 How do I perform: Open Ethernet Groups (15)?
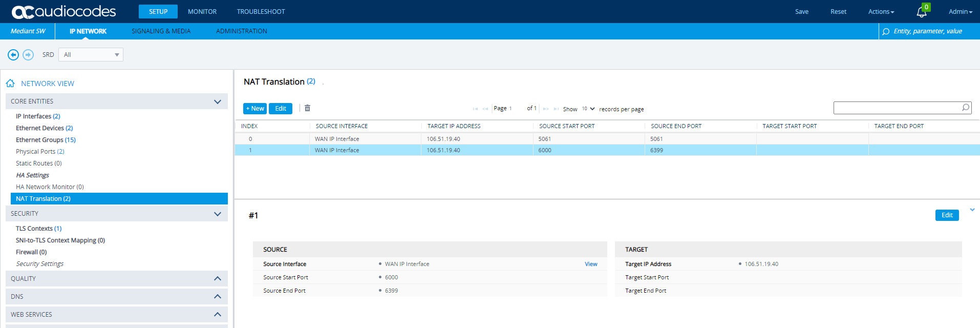tap(46, 140)
